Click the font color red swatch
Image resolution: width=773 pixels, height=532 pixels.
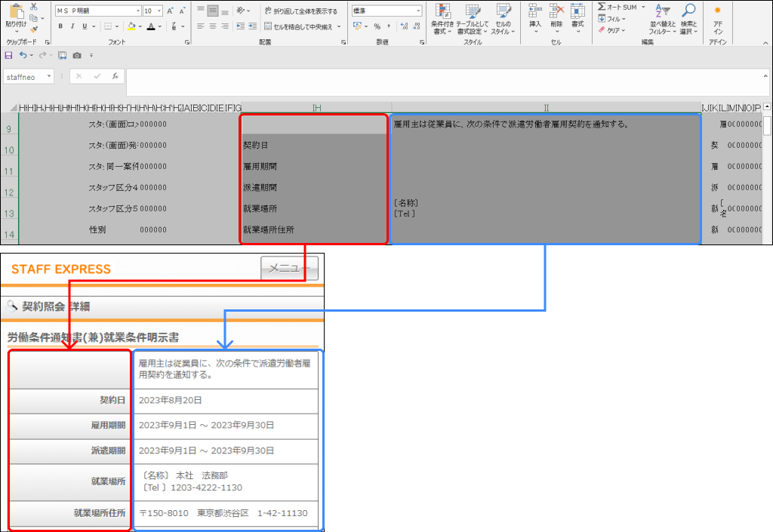click(x=151, y=26)
